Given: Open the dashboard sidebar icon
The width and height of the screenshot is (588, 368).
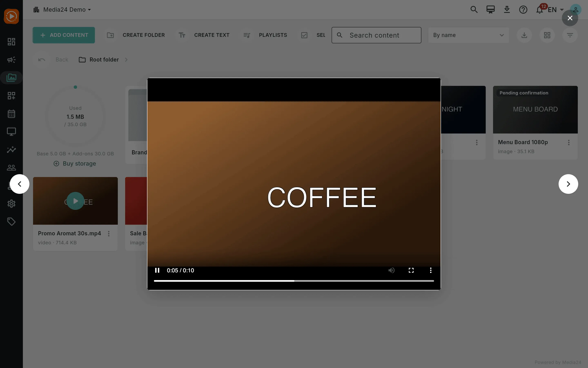Looking at the screenshot, I should pyautogui.click(x=11, y=42).
